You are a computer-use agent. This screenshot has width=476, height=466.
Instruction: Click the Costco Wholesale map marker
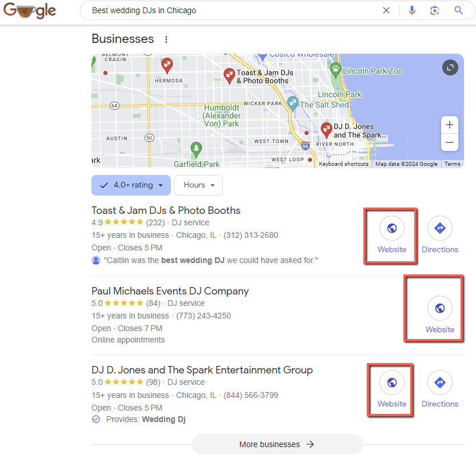point(262,57)
